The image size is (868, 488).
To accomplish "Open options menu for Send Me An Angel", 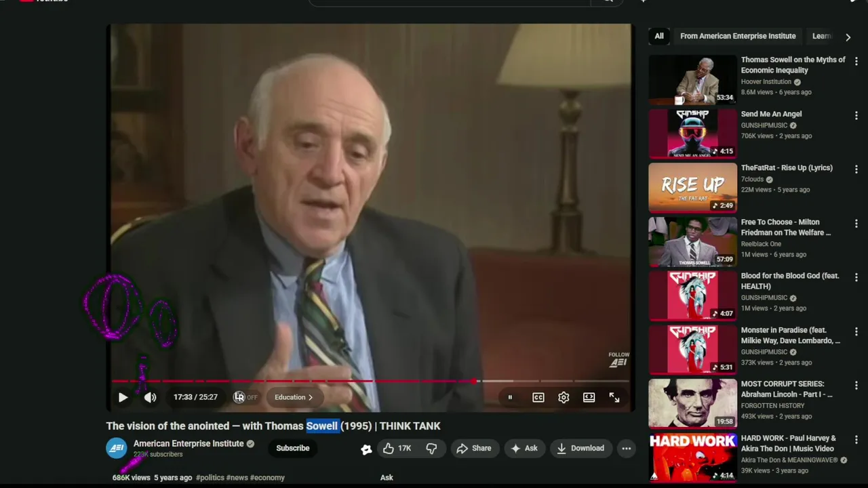I will pos(856,115).
